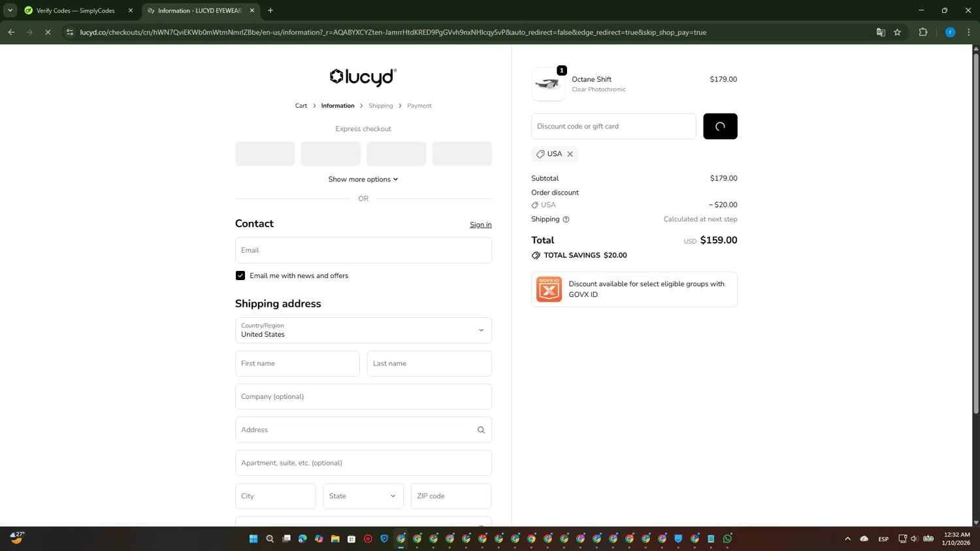Open the ESP language input indicator
The image size is (980, 551).
pos(883,539)
